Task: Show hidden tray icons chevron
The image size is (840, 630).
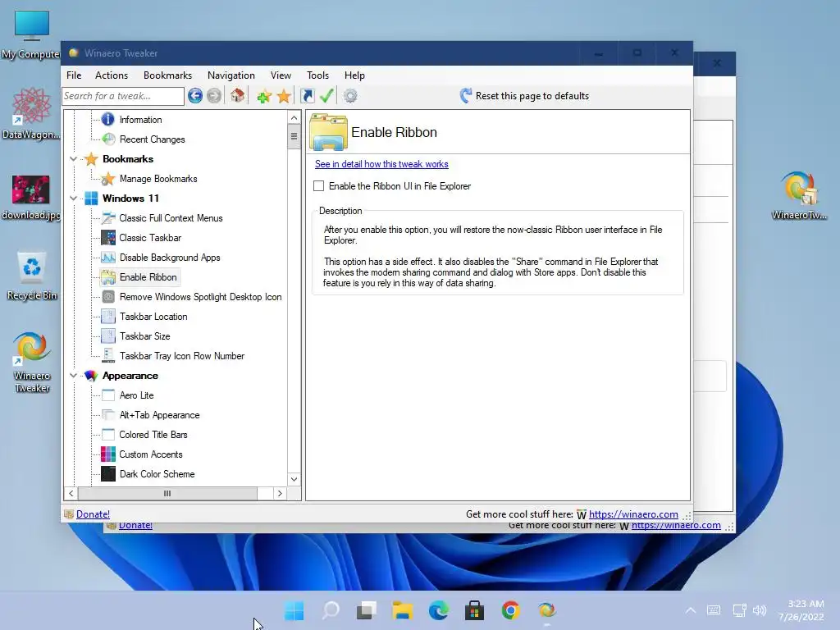Action: point(691,610)
